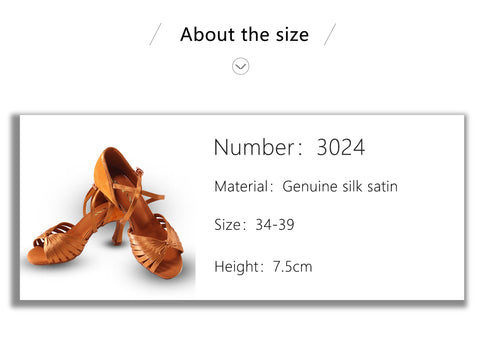Click the shoe's high heel
The height and width of the screenshot is (360, 480).
[117, 232]
